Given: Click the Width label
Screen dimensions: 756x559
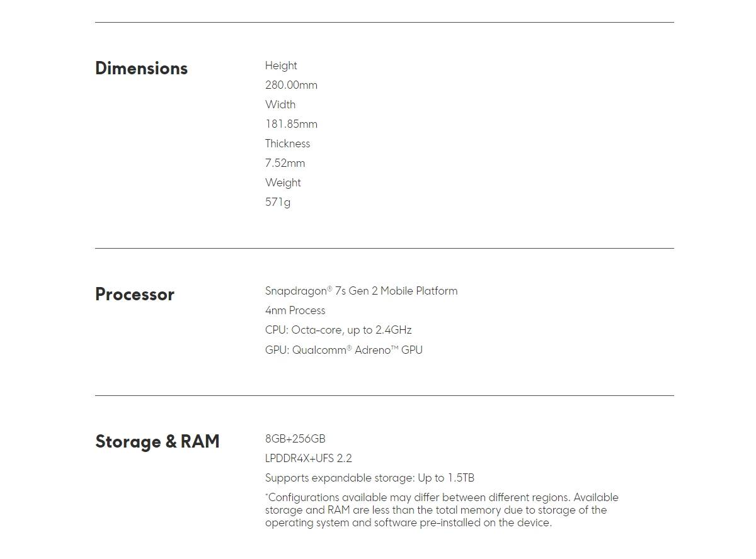Looking at the screenshot, I should [x=280, y=104].
